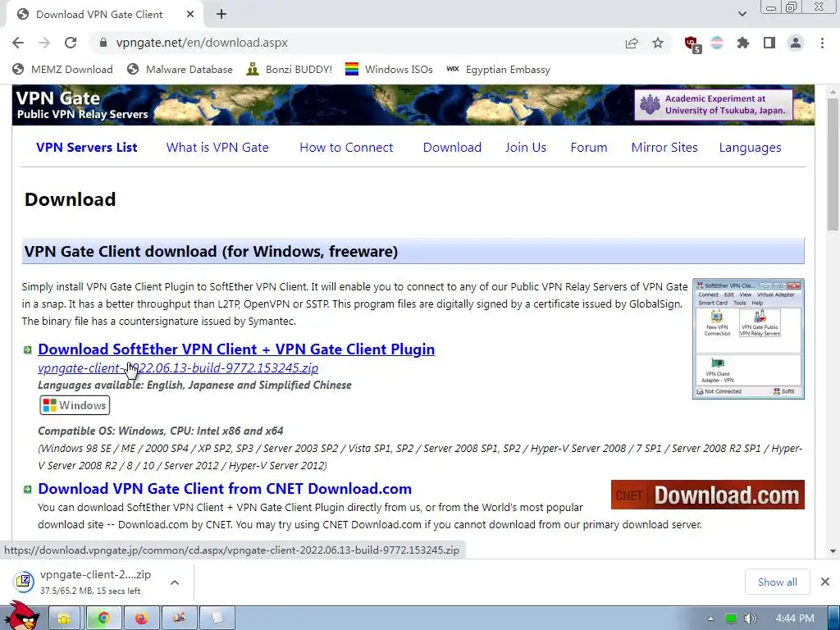
Task: Select the VPN Servers List menu item
Action: [x=87, y=148]
